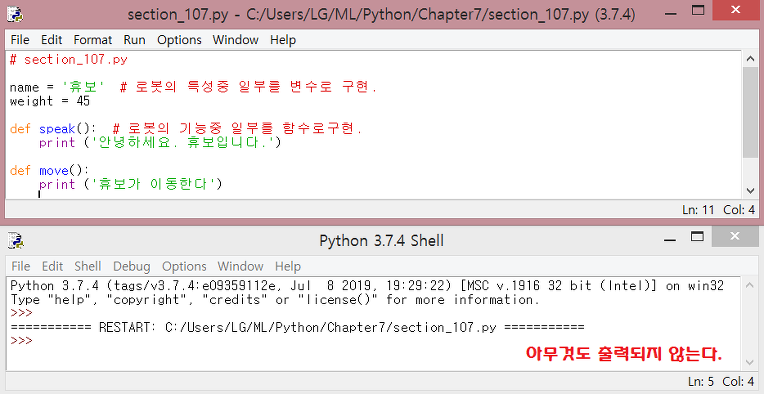Open Format menu in editor window
Image resolution: width=764 pixels, height=394 pixels.
click(x=93, y=40)
